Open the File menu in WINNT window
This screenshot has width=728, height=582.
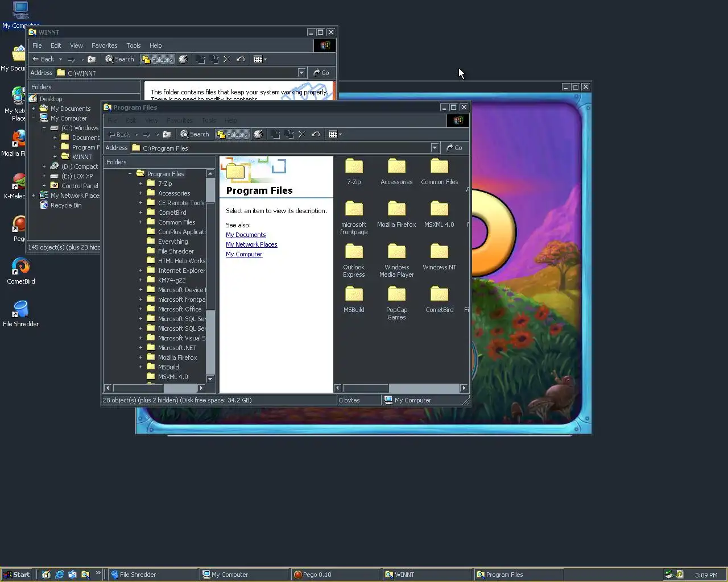point(37,45)
